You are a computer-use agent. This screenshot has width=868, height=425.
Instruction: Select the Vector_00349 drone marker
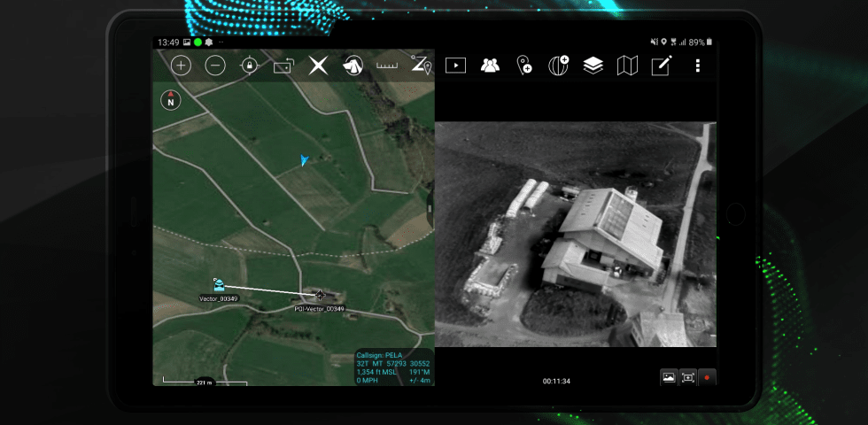pos(220,284)
